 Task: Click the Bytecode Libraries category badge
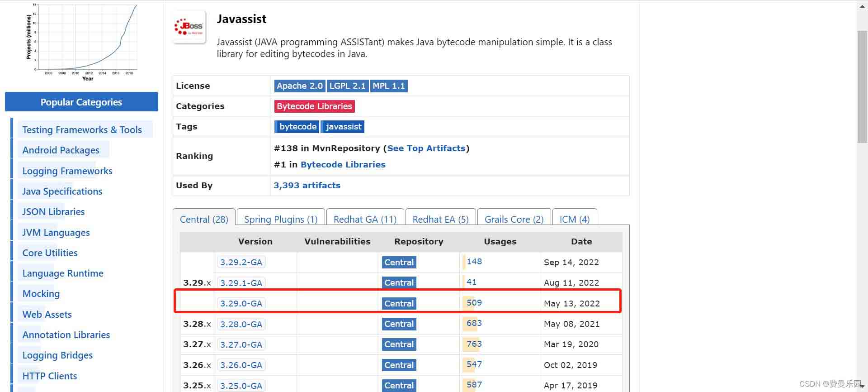(314, 106)
